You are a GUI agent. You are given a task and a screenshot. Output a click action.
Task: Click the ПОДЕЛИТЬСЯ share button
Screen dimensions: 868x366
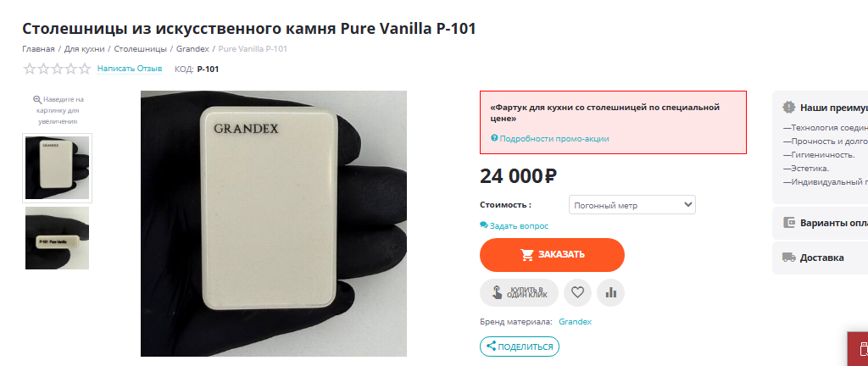tap(520, 347)
